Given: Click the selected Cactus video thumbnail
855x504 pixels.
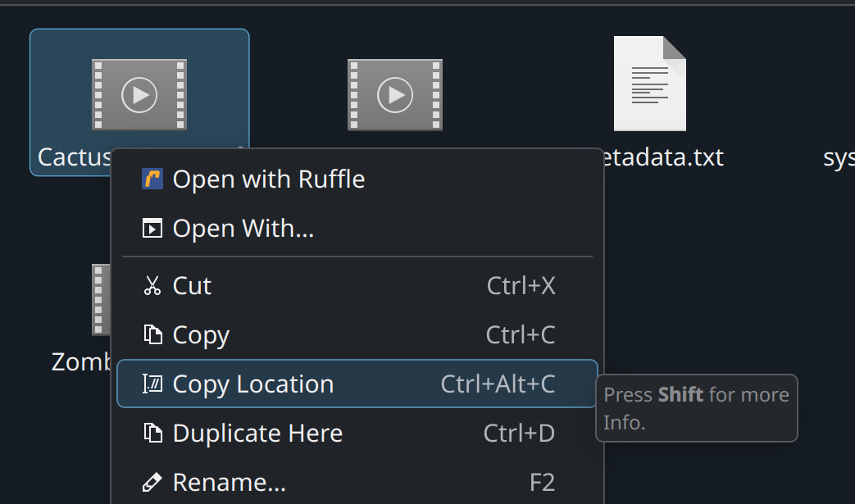Looking at the screenshot, I should [139, 95].
